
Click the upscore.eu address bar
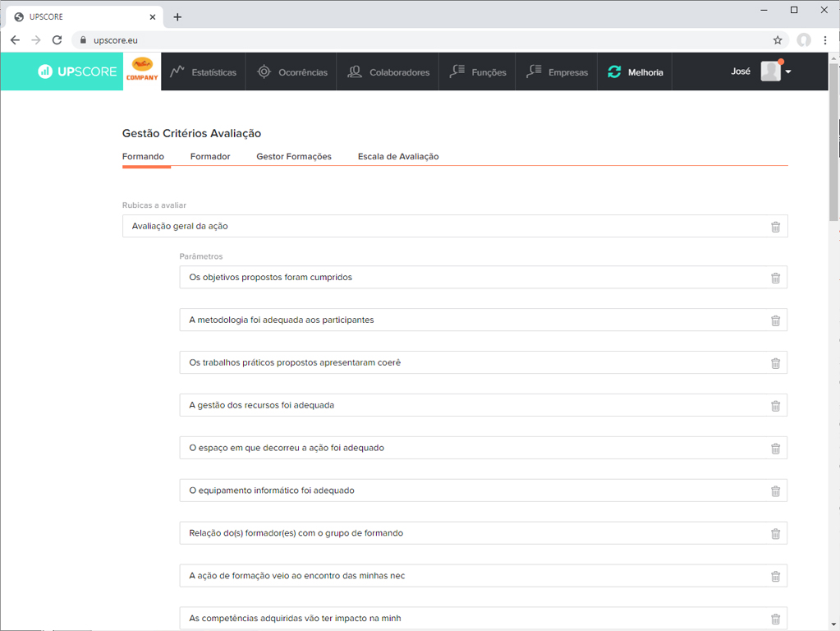point(429,40)
